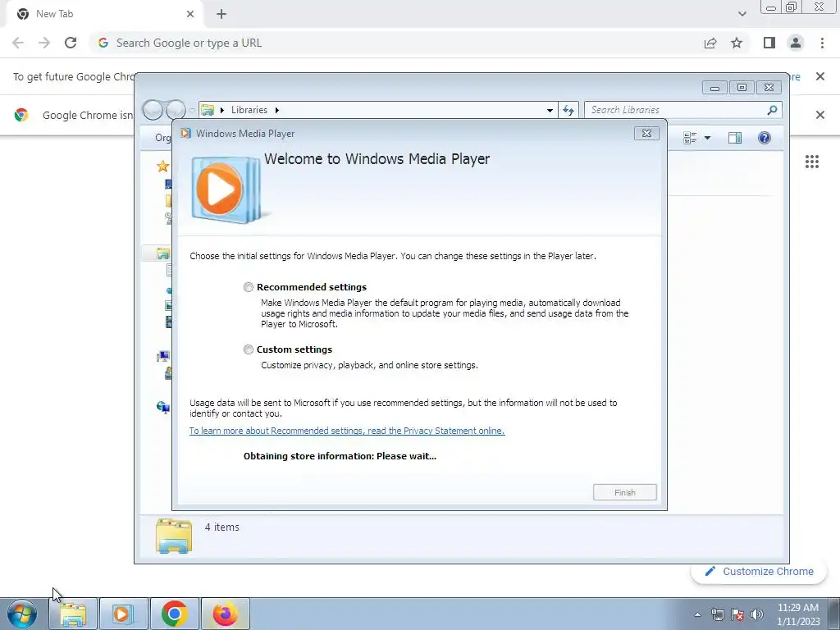The width and height of the screenshot is (840, 630).
Task: Close the New Tab tab in Chrome
Action: 190,14
